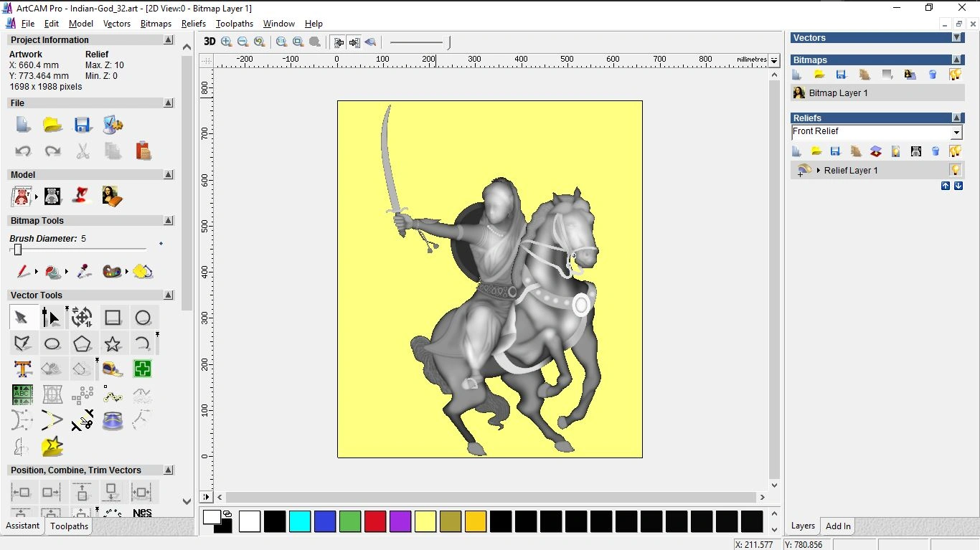980x550 pixels.
Task: Select the bitmap color picker dropper
Action: point(83,272)
